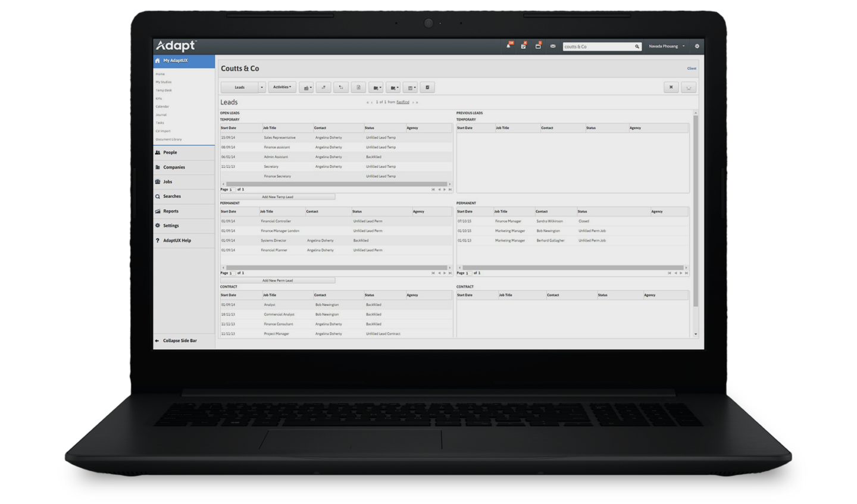Viewport: 857px width, 504px height.
Task: Open the Navada Phouang user menu
Action: (666, 46)
